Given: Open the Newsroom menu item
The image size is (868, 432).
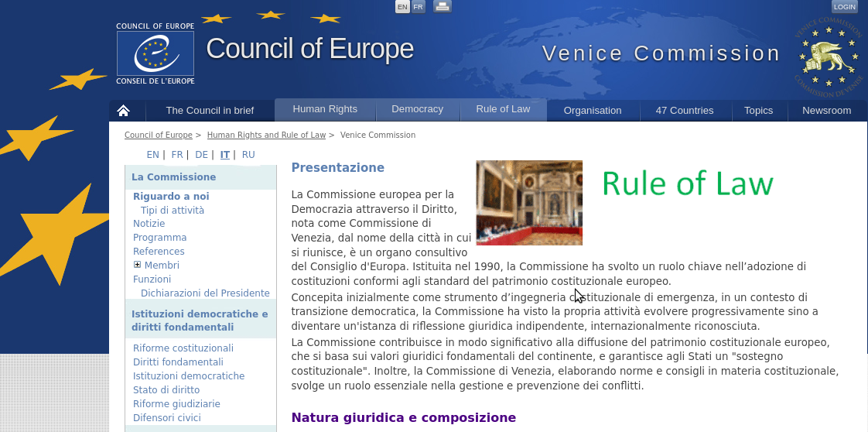Looking at the screenshot, I should (826, 111).
